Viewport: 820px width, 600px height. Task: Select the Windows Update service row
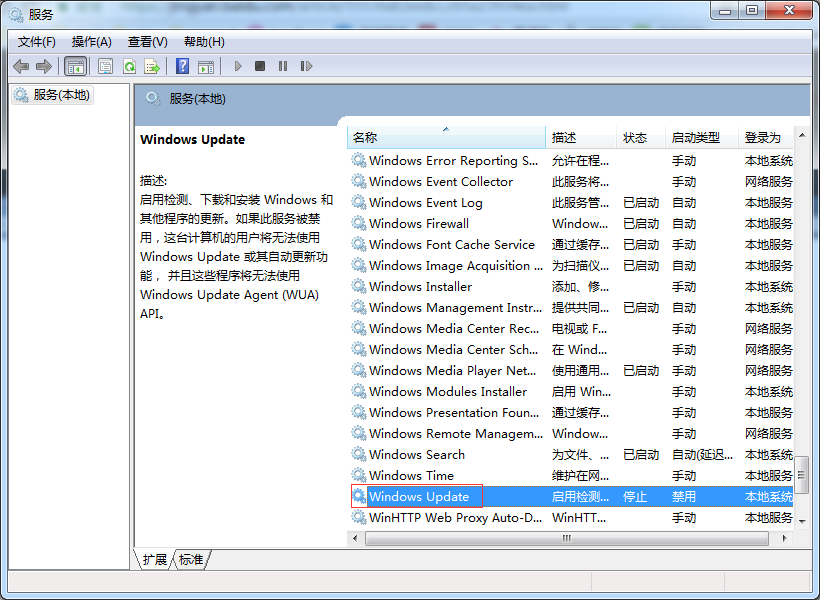[570, 496]
